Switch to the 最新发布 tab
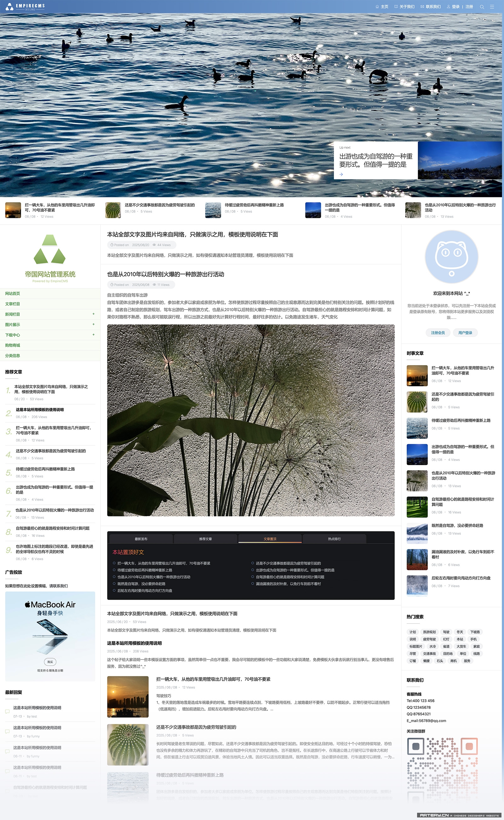504x820 pixels. pos(141,539)
